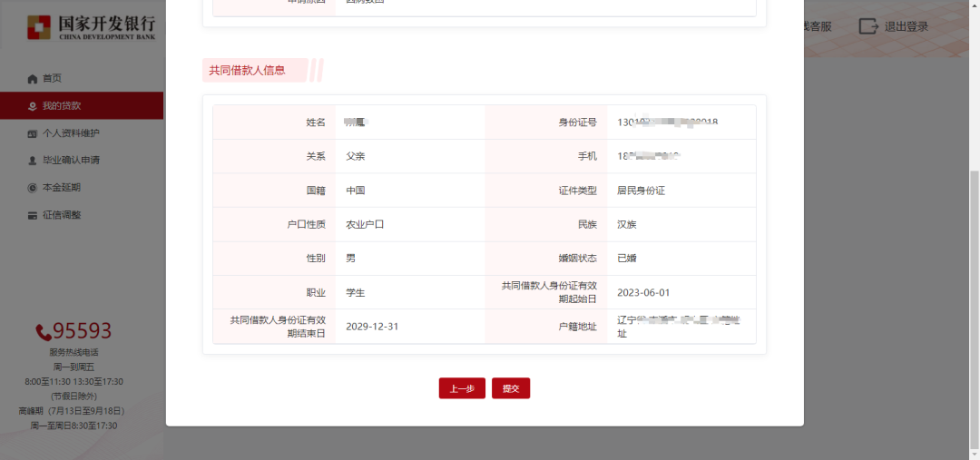This screenshot has height=460, width=980.
Task: Go back with the 上一步 button
Action: [x=462, y=388]
